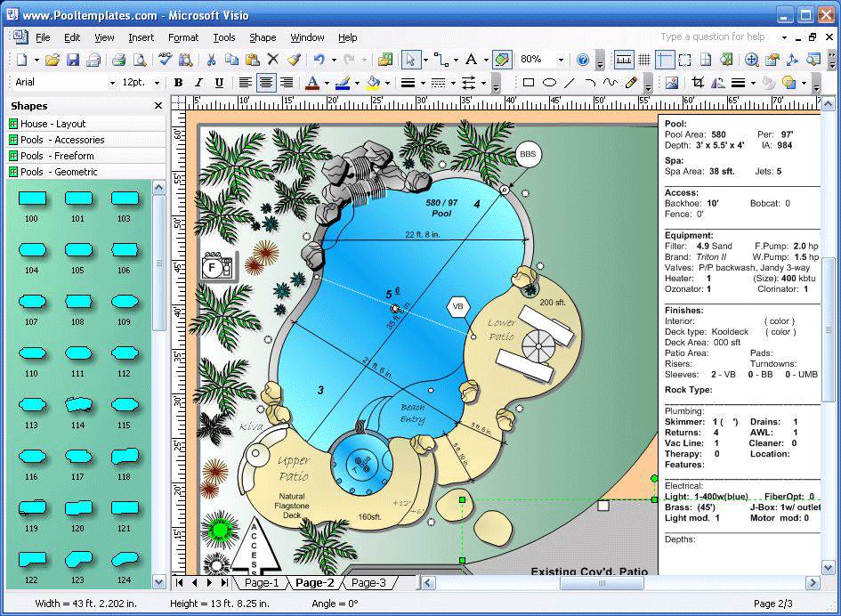This screenshot has height=616, width=841.
Task: Select the Connector tool
Action: [x=441, y=60]
